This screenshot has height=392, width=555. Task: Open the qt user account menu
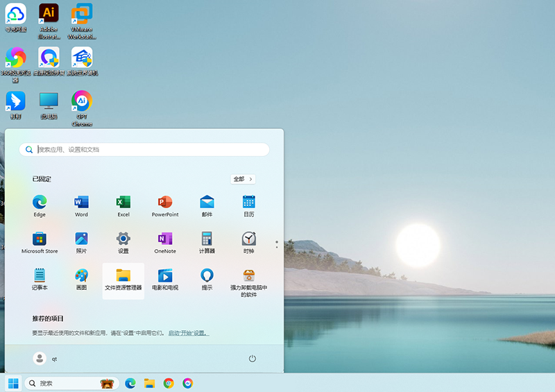45,359
